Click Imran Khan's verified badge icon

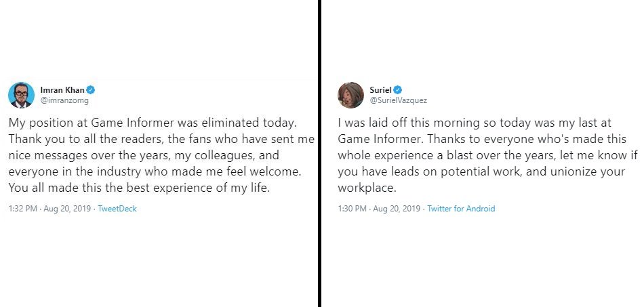click(91, 90)
